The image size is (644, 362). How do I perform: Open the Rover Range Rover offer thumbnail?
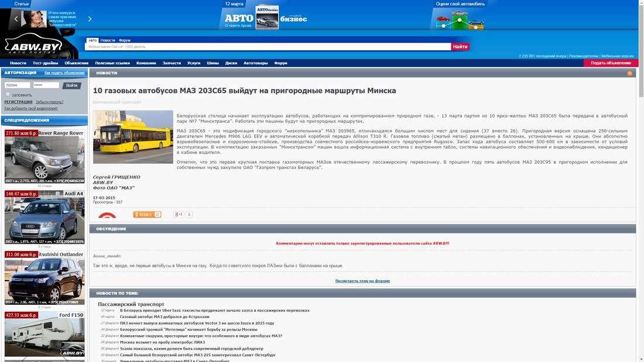(x=44, y=156)
